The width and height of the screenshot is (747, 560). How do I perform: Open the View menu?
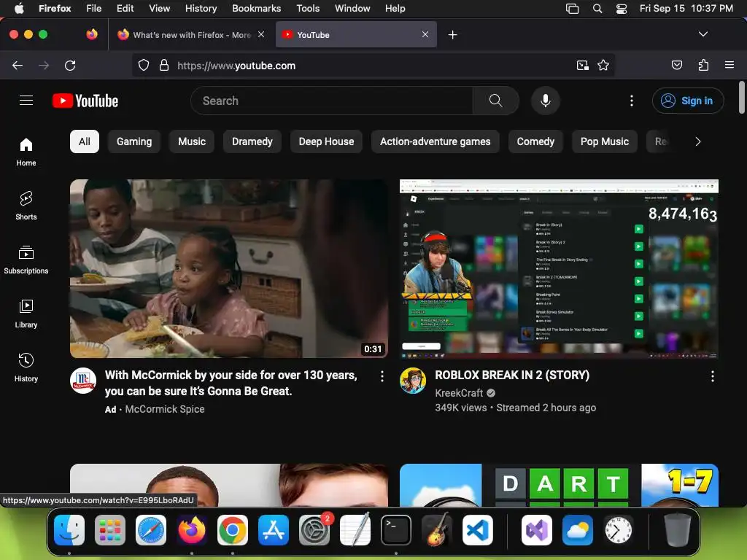pyautogui.click(x=159, y=8)
